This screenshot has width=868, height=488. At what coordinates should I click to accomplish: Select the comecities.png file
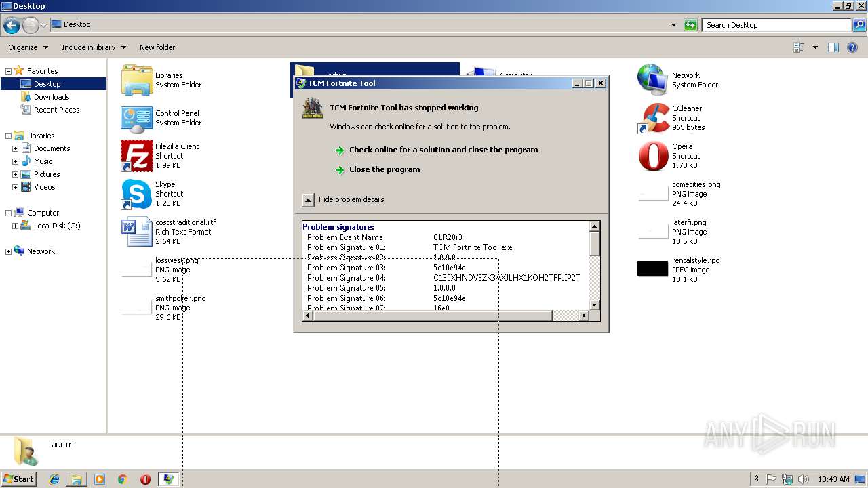(x=679, y=194)
